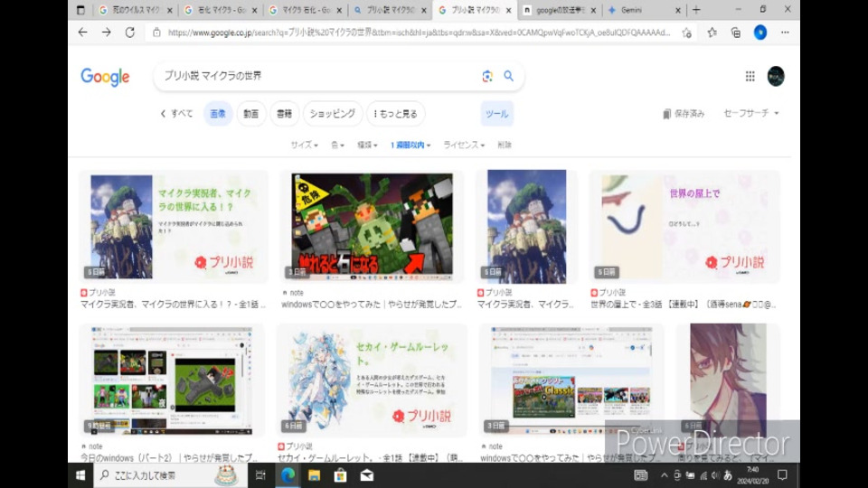The height and width of the screenshot is (488, 868).
Task: Expand the 色 filter dropdown
Action: [x=337, y=145]
